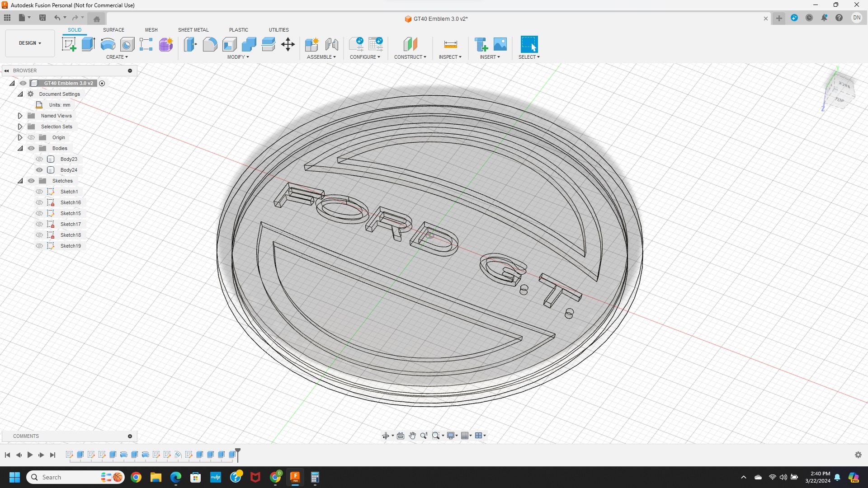Collapse the Document Settings node
Screen dimensions: 868x488
[x=20, y=94]
